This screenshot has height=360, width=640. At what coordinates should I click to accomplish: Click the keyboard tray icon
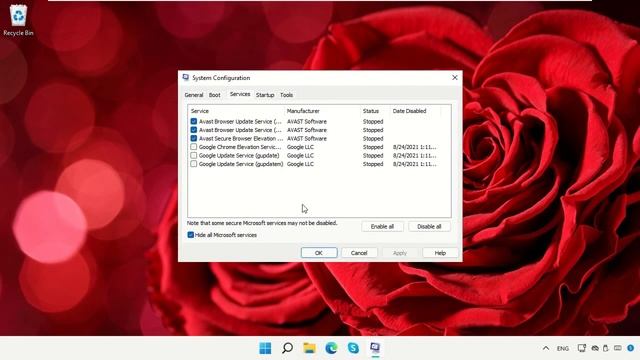pyautogui.click(x=618, y=348)
